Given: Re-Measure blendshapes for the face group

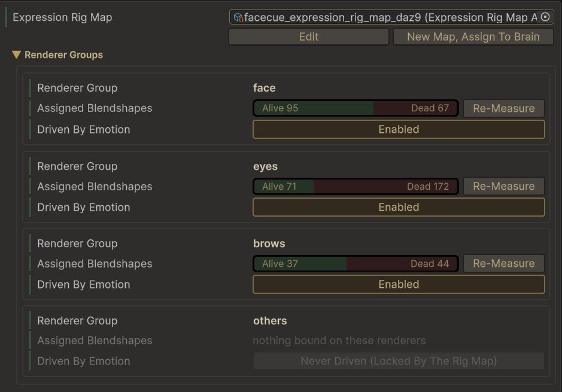Looking at the screenshot, I should (503, 108).
